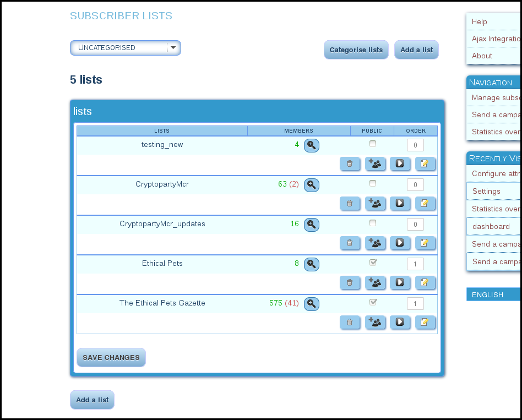The image size is (522, 420).
Task: Toggle the Ethical Pets public checkbox
Action: tap(373, 262)
